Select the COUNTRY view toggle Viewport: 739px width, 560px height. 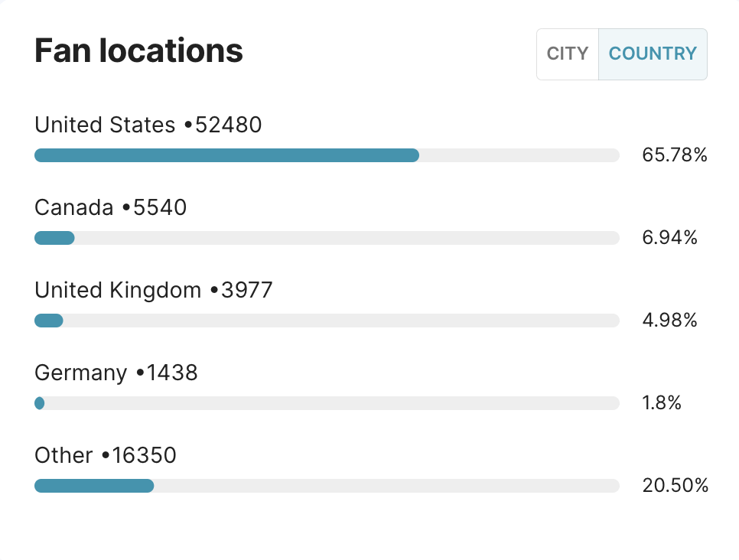tap(653, 54)
